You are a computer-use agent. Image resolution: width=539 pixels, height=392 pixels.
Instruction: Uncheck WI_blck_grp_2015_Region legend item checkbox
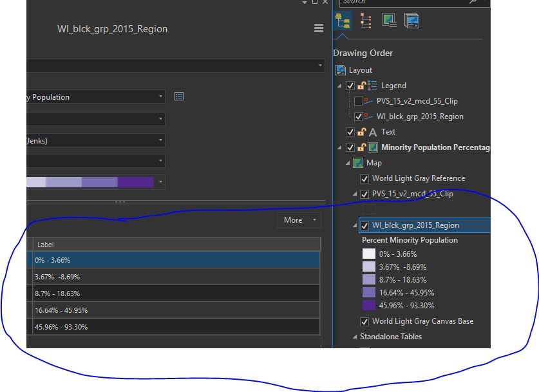point(359,117)
